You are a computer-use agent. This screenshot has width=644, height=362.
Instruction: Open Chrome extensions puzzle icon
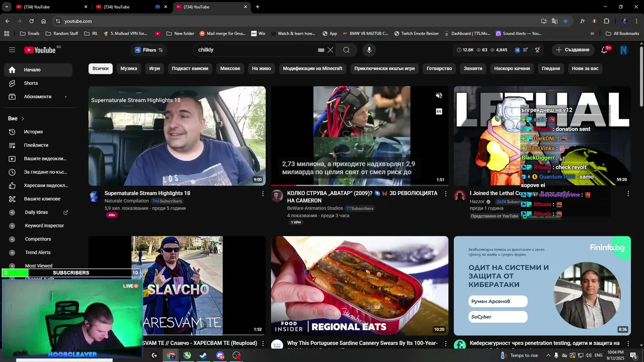(606, 21)
